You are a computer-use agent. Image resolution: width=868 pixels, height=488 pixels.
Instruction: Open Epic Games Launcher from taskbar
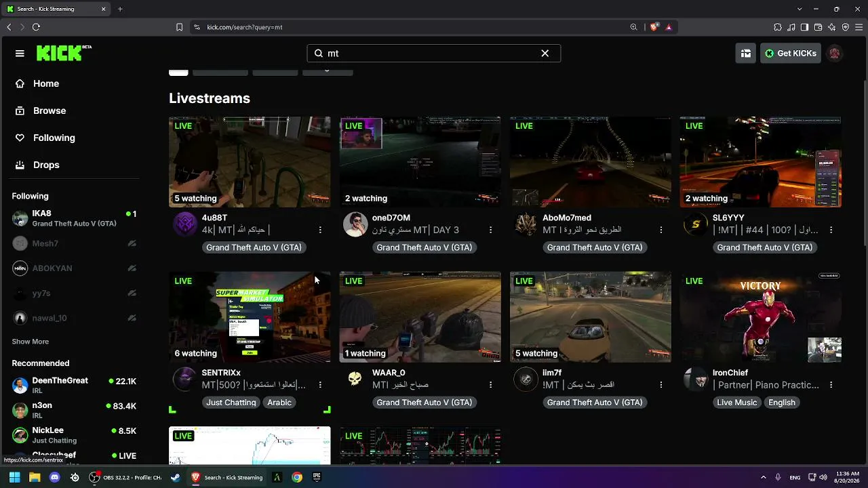pos(317,477)
